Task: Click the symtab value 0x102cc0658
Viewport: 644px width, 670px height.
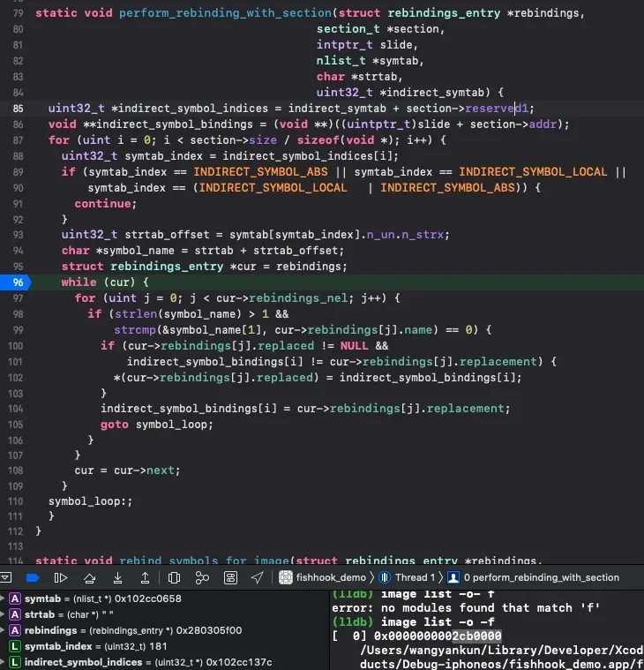Action: tap(147, 598)
